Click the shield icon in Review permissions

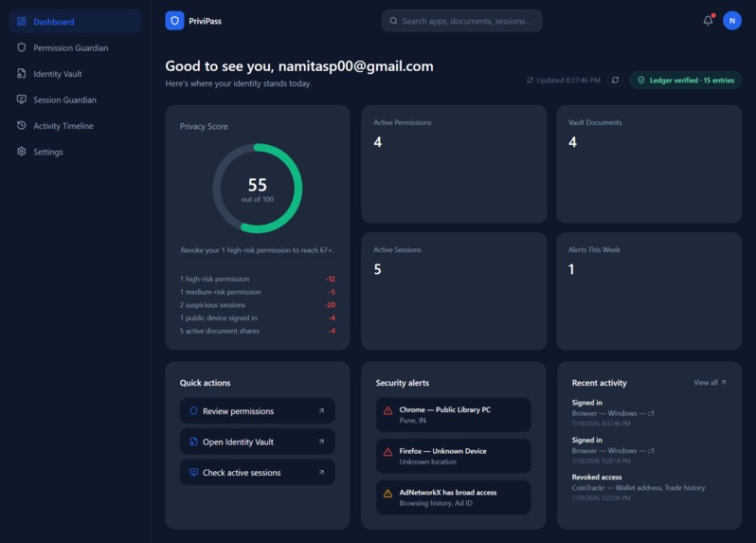coord(193,411)
